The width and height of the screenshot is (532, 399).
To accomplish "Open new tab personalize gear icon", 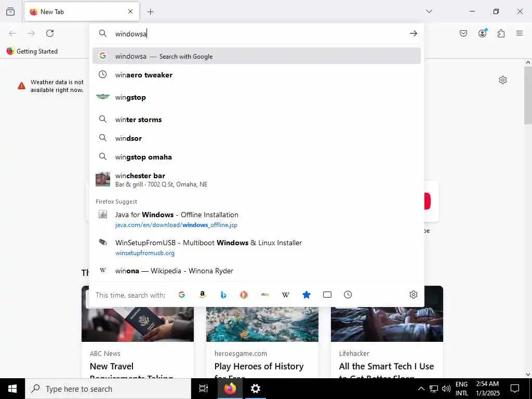I will point(503,80).
